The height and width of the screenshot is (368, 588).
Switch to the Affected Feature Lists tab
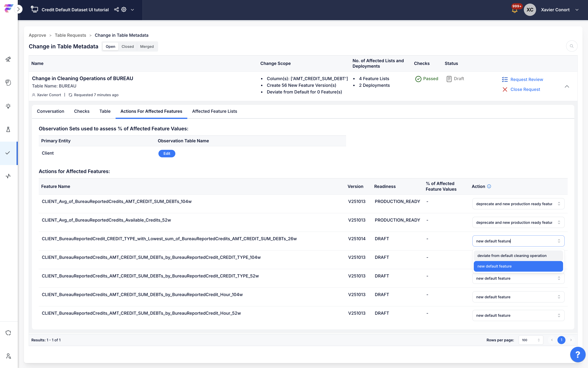(x=214, y=111)
